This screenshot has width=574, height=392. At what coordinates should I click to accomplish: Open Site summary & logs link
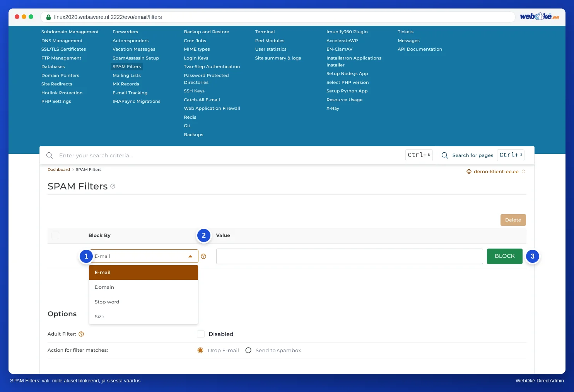point(278,58)
